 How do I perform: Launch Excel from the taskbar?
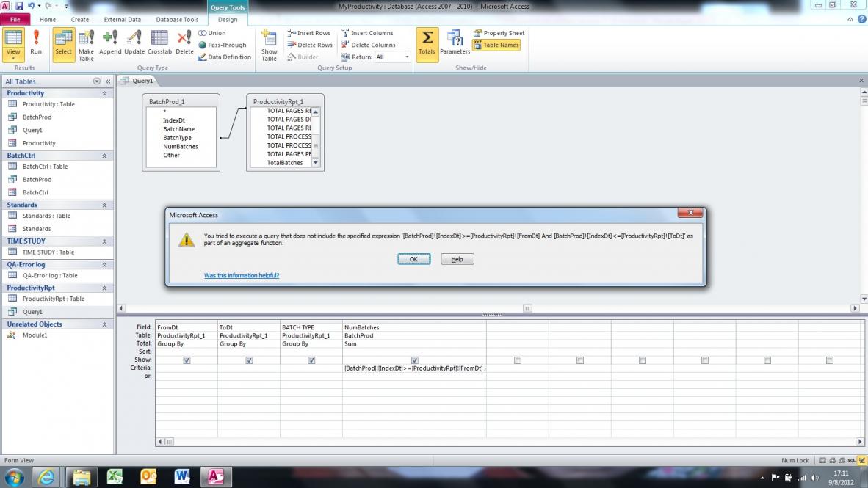[x=115, y=476]
